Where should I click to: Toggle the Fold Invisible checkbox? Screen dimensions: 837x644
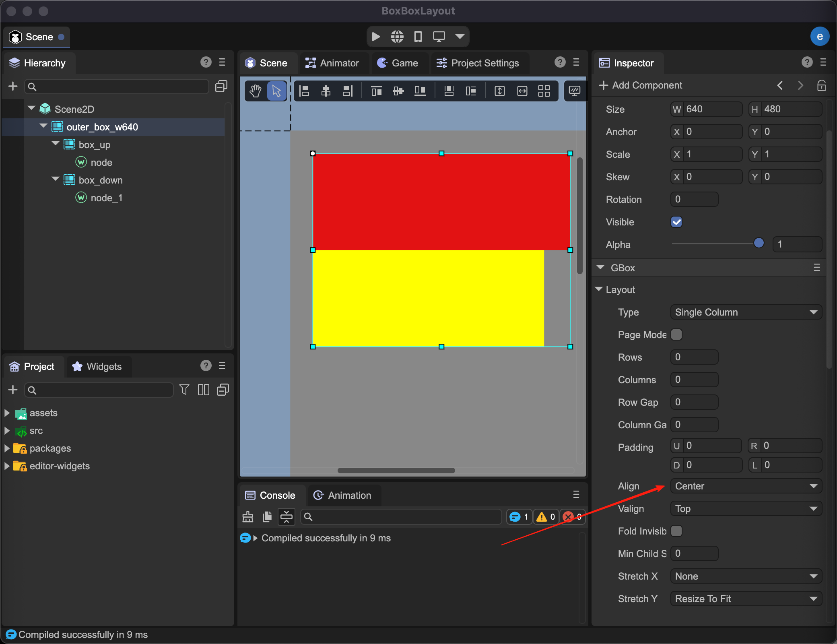tap(676, 531)
